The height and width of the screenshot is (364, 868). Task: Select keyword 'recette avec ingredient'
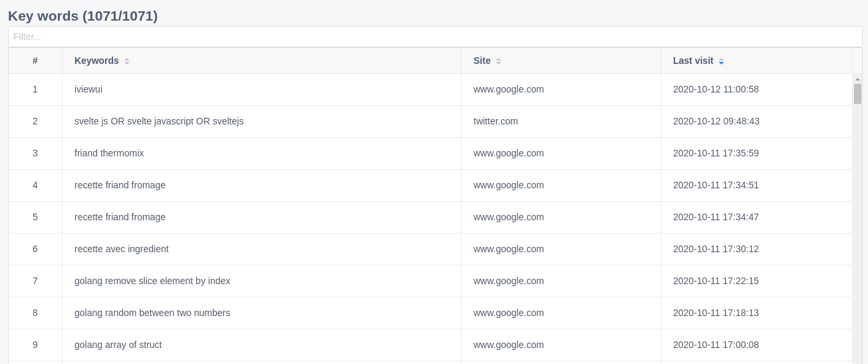pyautogui.click(x=122, y=249)
